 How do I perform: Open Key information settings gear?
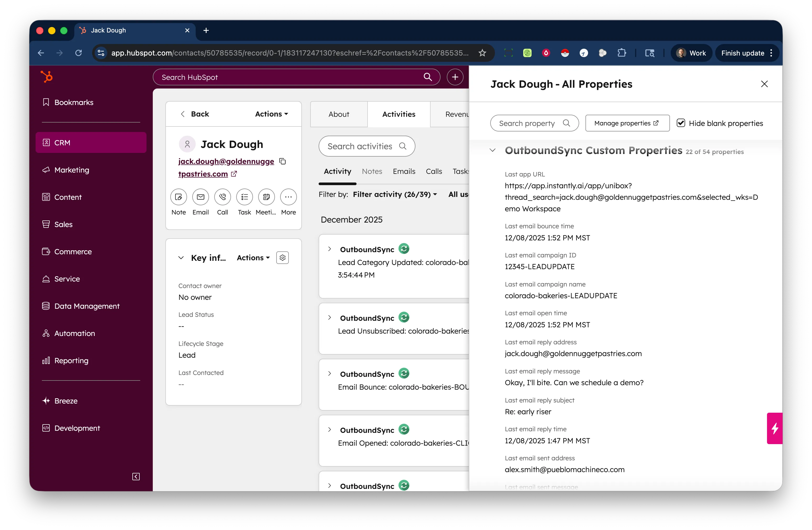click(282, 257)
